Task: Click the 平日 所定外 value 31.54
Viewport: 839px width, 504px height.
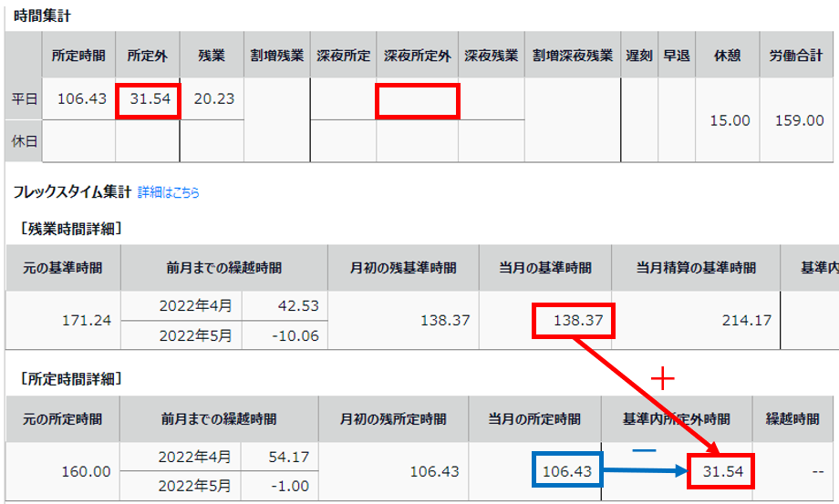Action: [150, 98]
